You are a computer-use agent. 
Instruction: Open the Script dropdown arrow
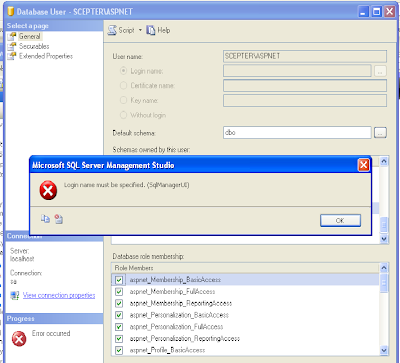pos(140,30)
